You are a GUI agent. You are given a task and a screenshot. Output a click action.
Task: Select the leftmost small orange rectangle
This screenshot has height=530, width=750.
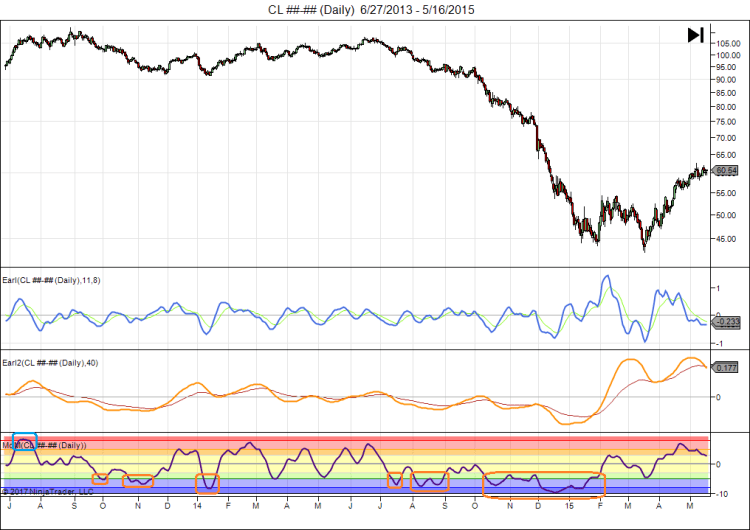click(x=100, y=479)
